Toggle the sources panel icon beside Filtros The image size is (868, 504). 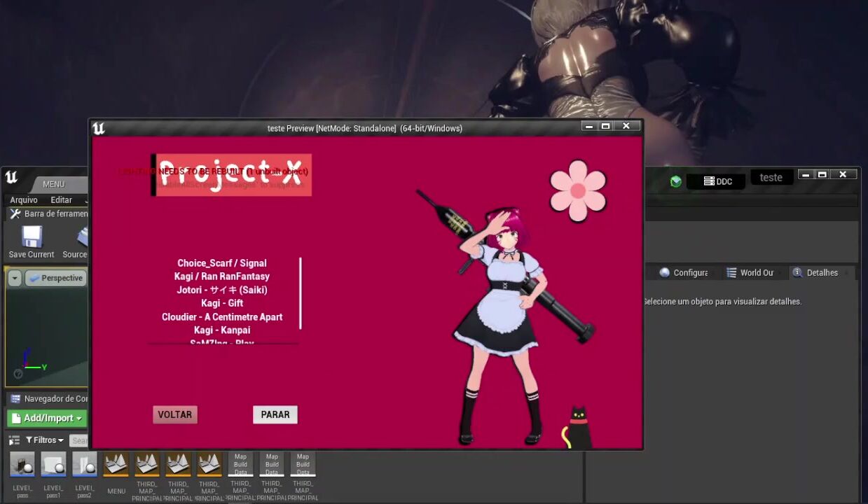[14, 440]
